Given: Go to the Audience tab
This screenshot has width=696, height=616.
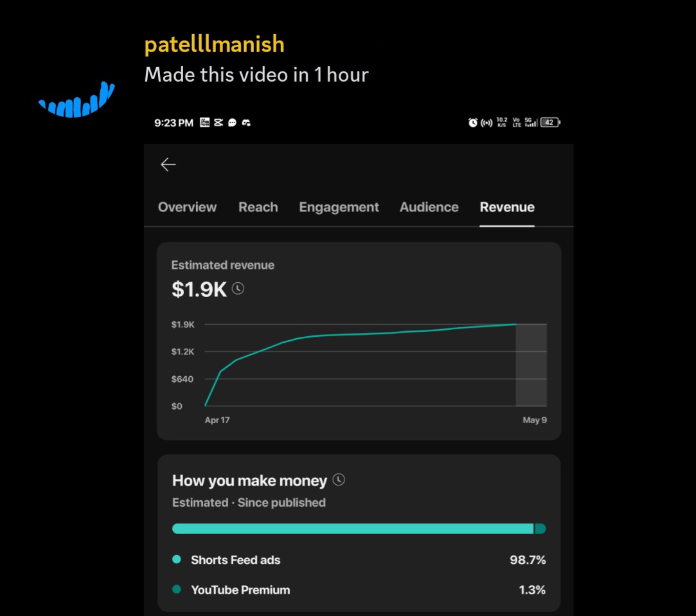Looking at the screenshot, I should (x=429, y=207).
